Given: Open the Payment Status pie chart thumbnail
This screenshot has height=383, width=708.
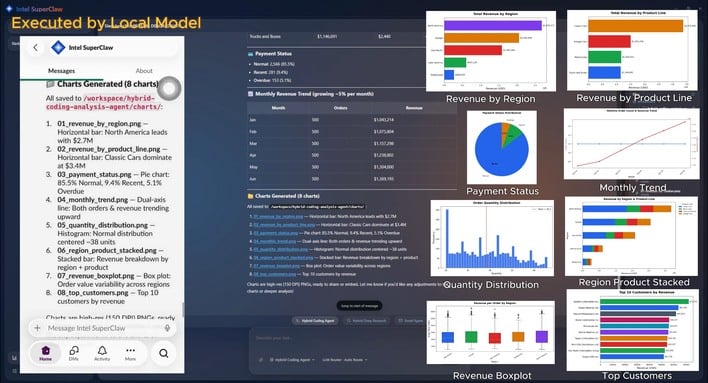Looking at the screenshot, I should [x=502, y=147].
